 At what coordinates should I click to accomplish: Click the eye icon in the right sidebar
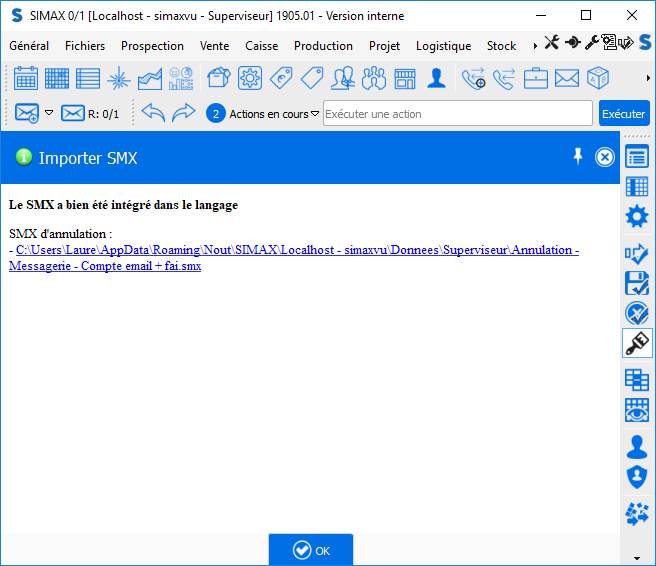637,410
